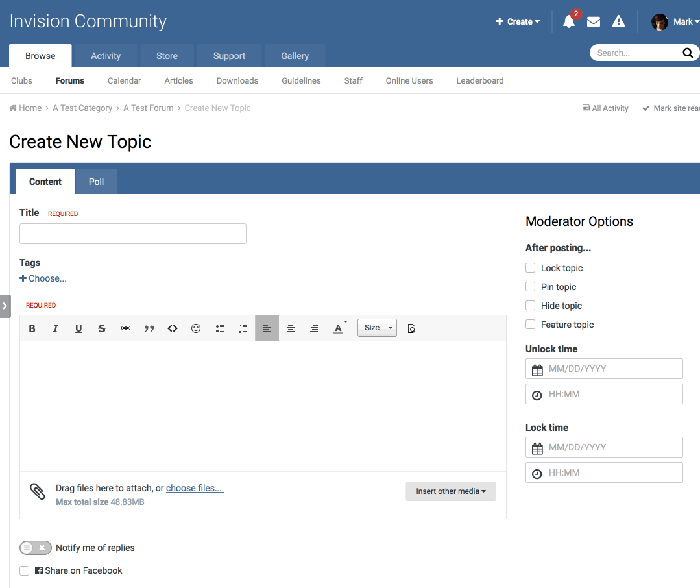Screen dimensions: 700x588
Task: Open the Gallery tab in navigation
Action: pyautogui.click(x=295, y=56)
